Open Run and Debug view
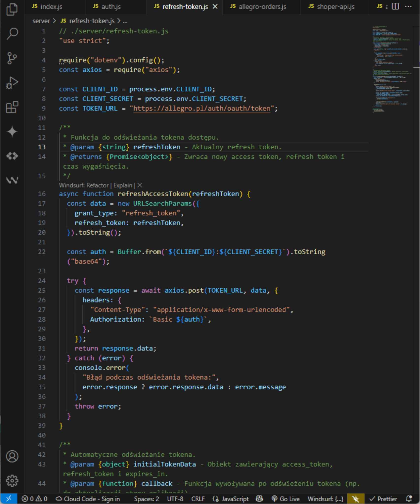Viewport: 420px width, 504px height. 12,83
